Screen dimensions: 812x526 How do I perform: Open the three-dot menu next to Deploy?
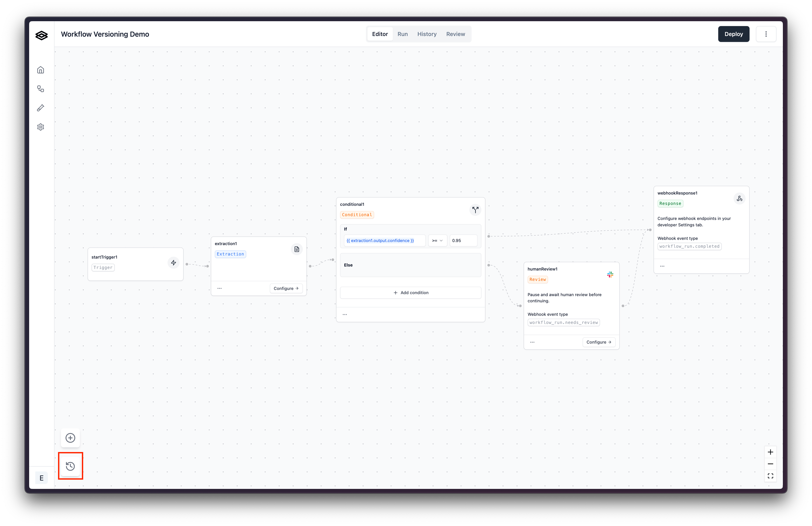(x=766, y=34)
